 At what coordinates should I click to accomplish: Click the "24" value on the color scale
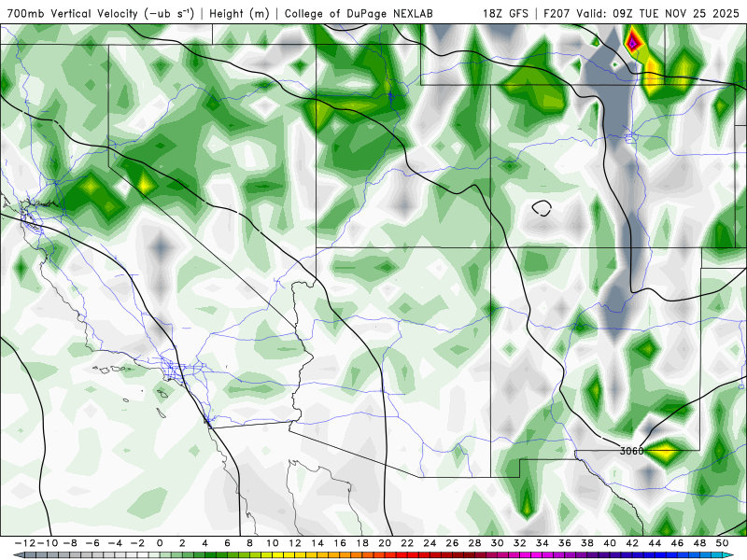(430, 543)
